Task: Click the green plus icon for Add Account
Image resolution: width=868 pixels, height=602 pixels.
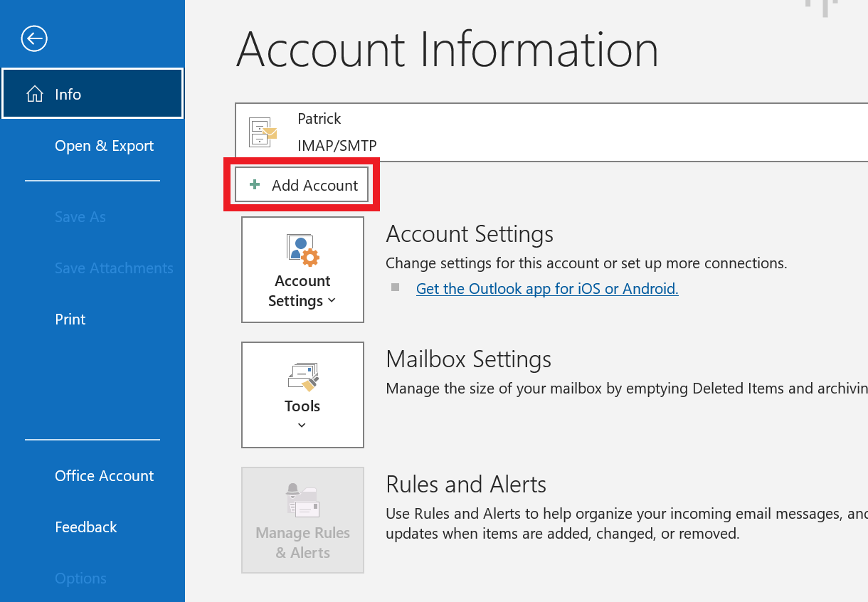Action: (x=255, y=185)
